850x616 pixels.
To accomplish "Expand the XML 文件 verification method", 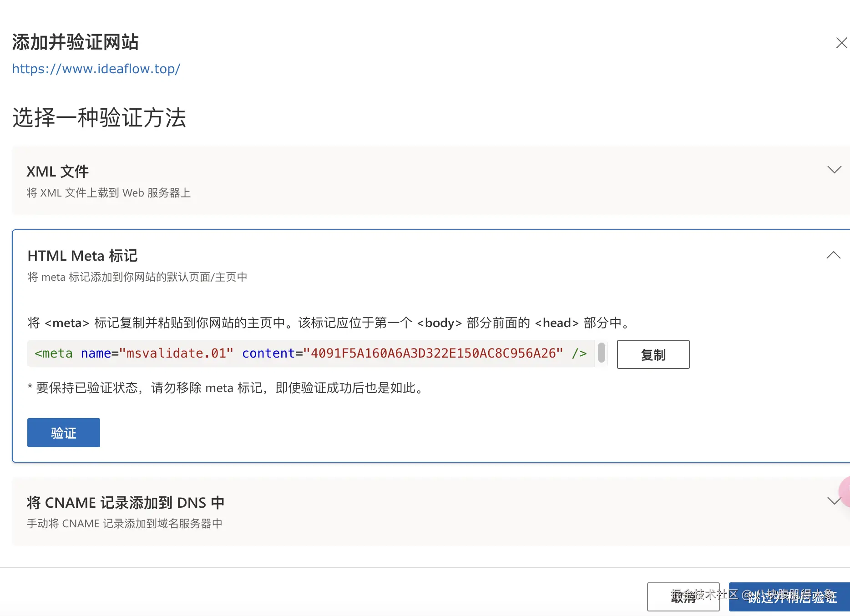I will point(834,170).
